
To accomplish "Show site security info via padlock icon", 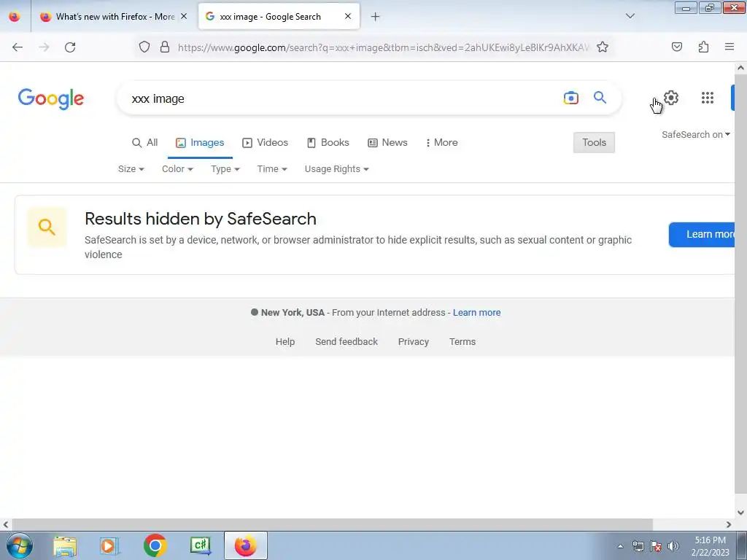I will coord(165,47).
